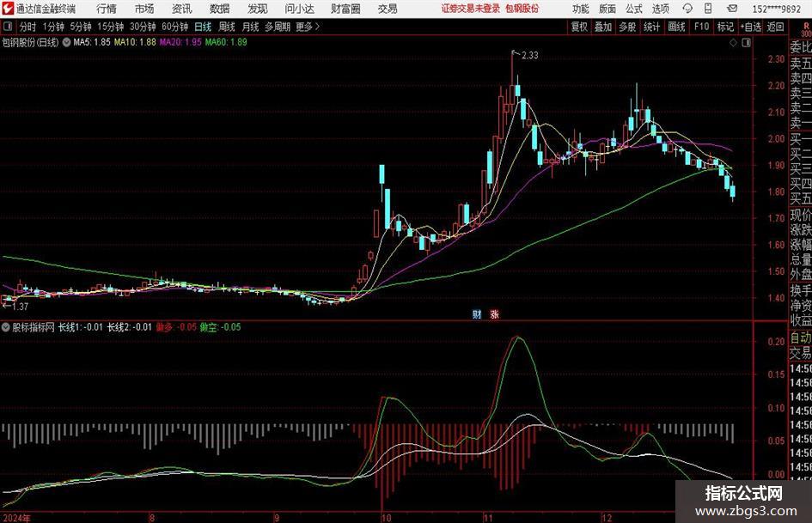The image size is (812, 523).
Task: Click the 1.37 low price label
Action: tap(20, 307)
